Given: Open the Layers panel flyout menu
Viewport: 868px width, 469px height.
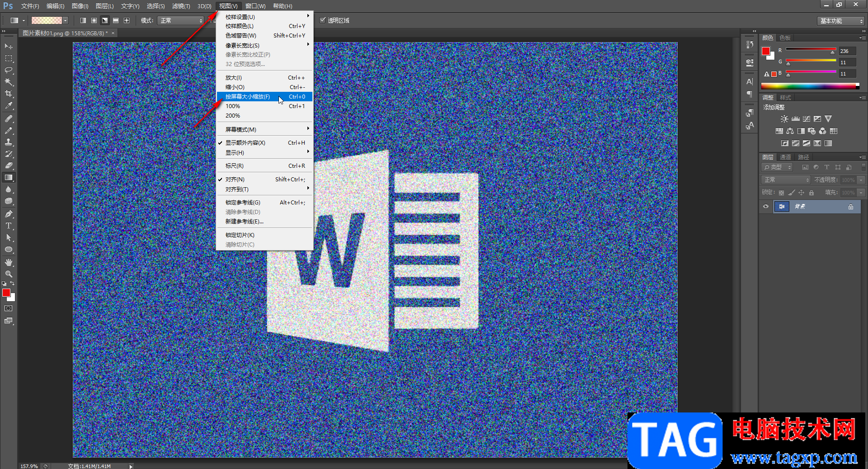Looking at the screenshot, I should 863,157.
